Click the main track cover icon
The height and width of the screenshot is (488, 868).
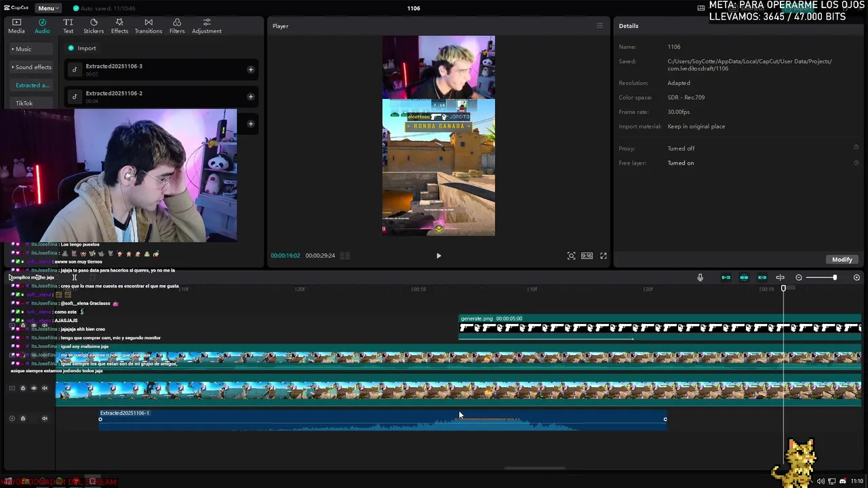[12, 388]
